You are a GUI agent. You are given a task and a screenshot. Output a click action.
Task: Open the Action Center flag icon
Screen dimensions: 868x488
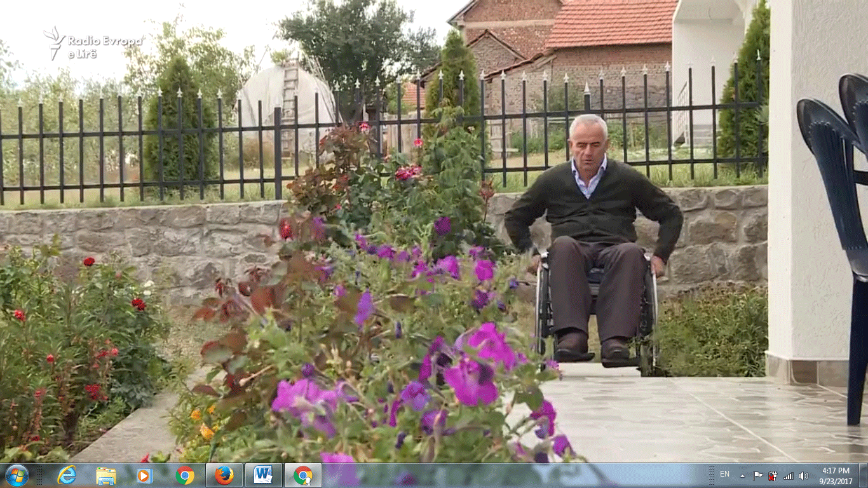point(757,475)
